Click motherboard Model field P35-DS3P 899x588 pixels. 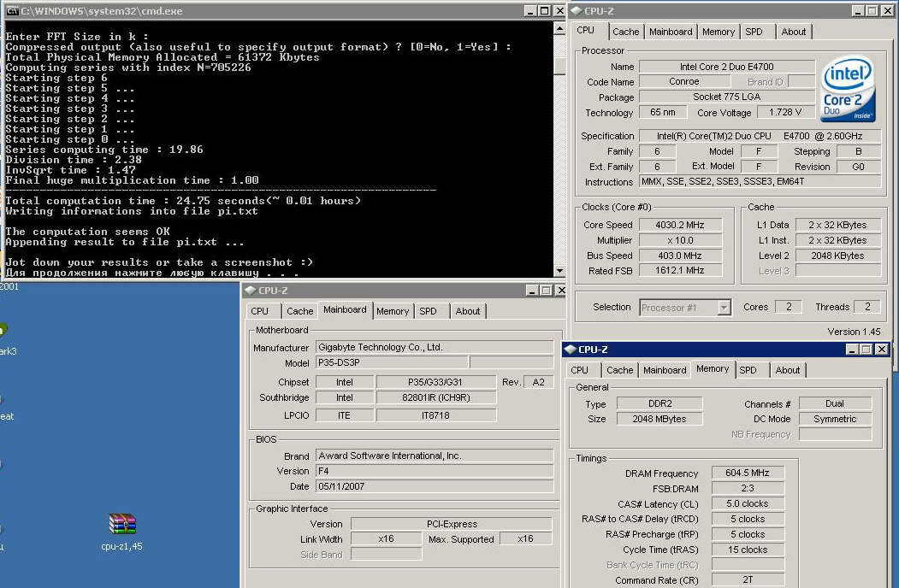point(392,362)
